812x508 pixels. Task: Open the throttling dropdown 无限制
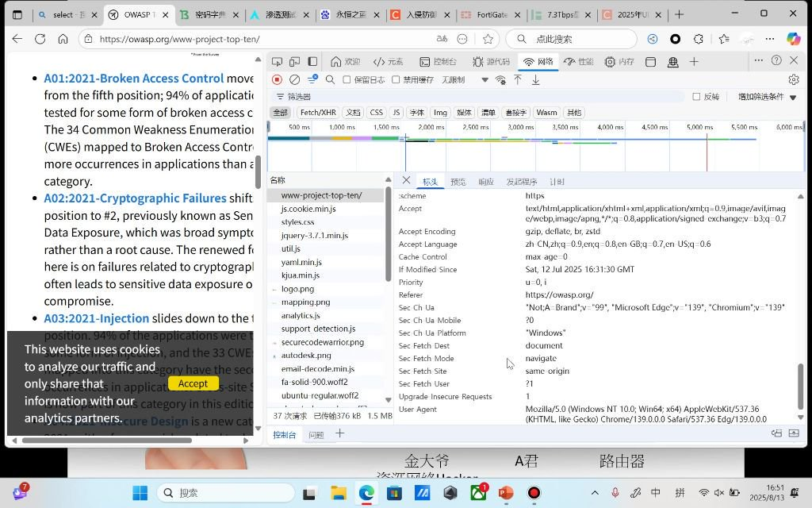click(x=465, y=80)
